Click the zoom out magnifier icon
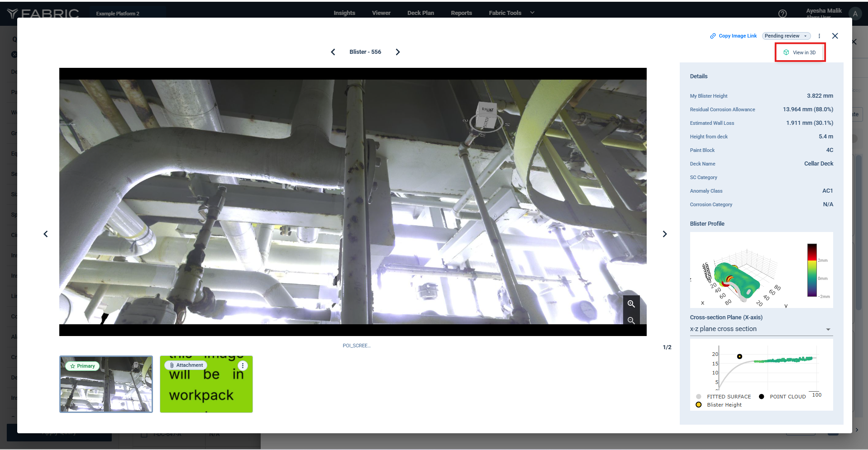The image size is (868, 450). pos(631,320)
